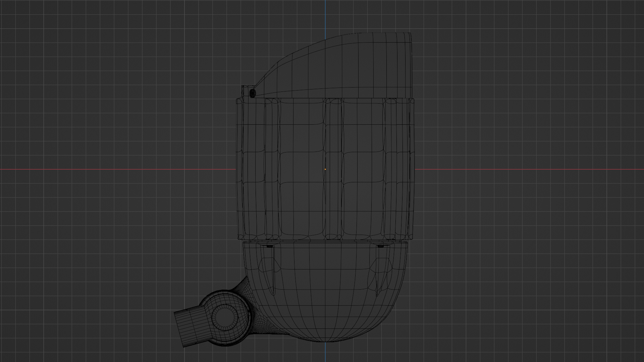Click the left vertical rib of cylinder body

(x=272, y=168)
